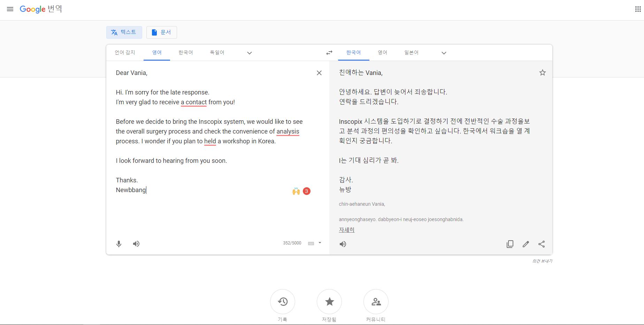
Task: Click the underlined phrase 'a contact'
Action: click(194, 102)
